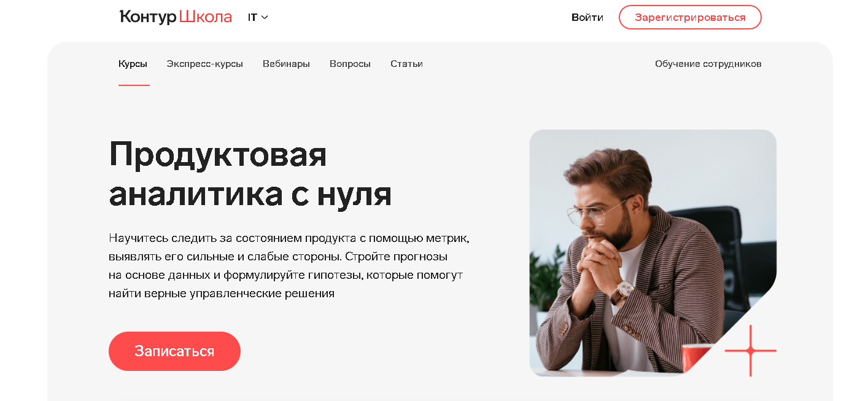This screenshot has width=868, height=401.
Task: Click the Зарегистрироваться button
Action: click(690, 17)
